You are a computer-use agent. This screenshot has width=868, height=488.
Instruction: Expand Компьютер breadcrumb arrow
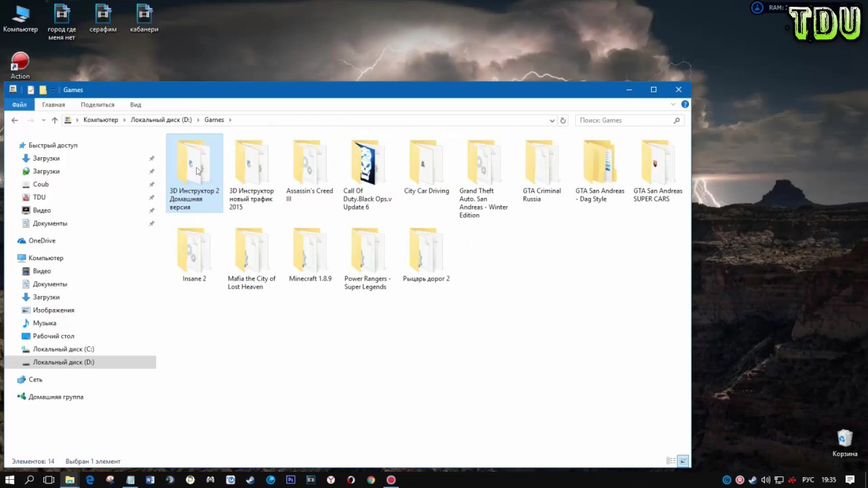click(x=124, y=120)
